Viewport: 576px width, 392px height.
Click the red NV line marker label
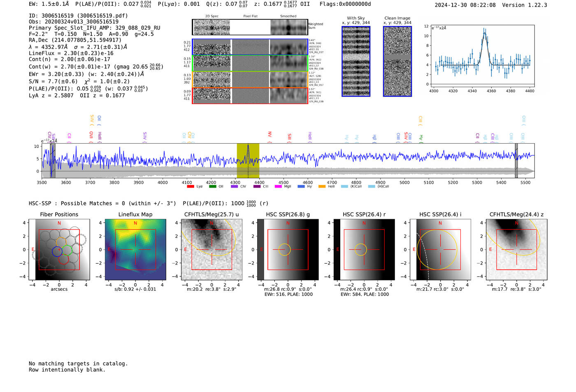point(270,135)
